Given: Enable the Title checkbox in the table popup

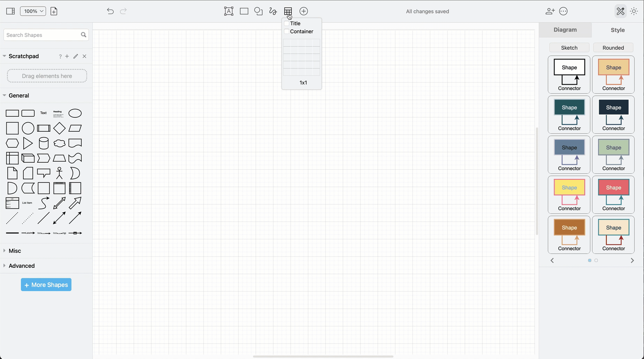Looking at the screenshot, I should coord(286,23).
